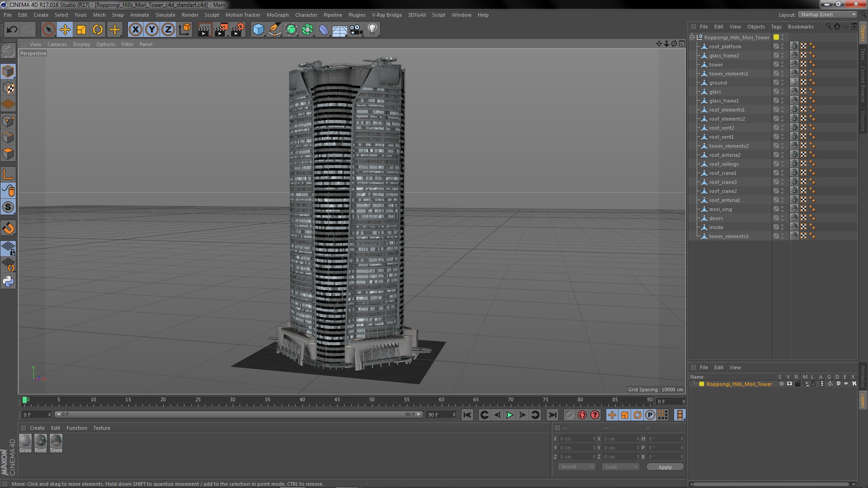The width and height of the screenshot is (868, 488).
Task: Play the animation forward
Action: point(509,415)
